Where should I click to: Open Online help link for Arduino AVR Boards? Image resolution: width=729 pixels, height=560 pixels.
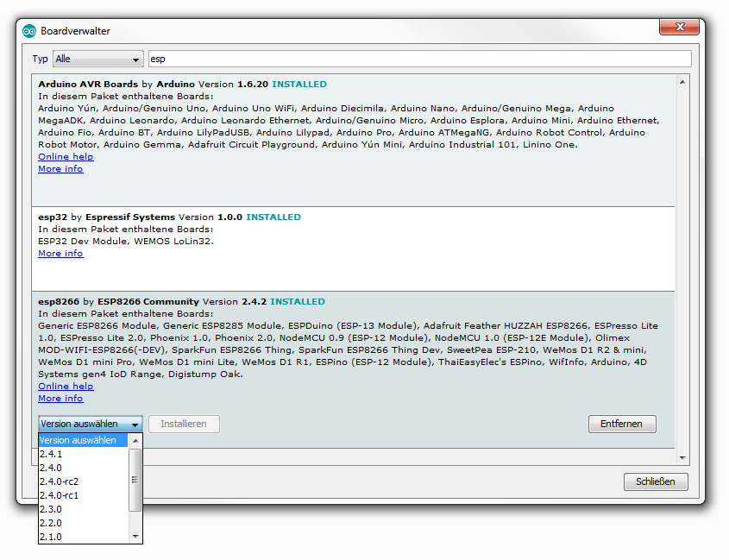click(66, 157)
